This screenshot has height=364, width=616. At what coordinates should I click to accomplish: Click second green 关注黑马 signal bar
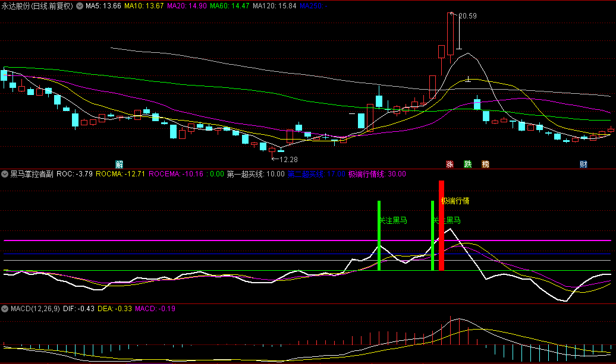[x=432, y=238]
